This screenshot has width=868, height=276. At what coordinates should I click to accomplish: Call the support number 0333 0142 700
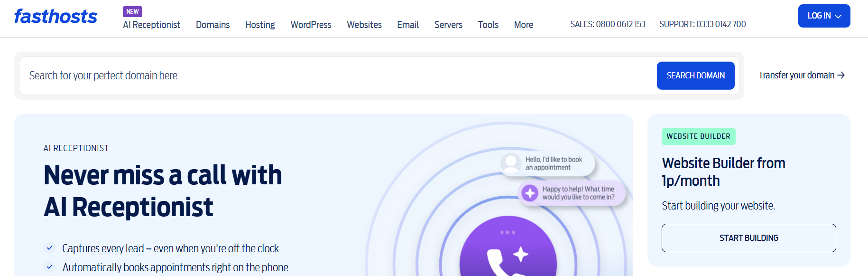point(702,24)
